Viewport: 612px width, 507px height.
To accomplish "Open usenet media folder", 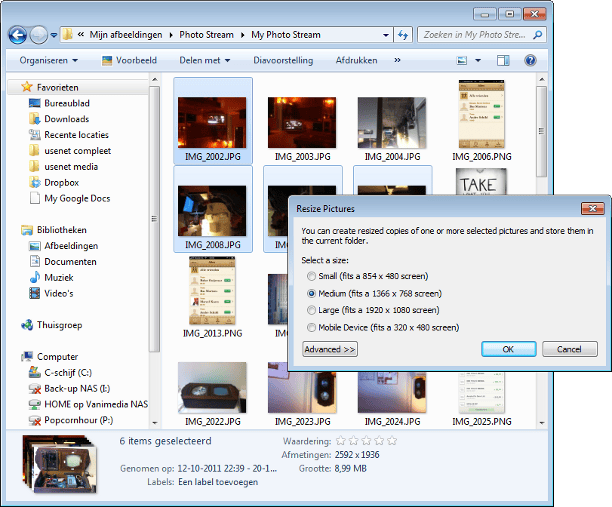I will (x=63, y=167).
